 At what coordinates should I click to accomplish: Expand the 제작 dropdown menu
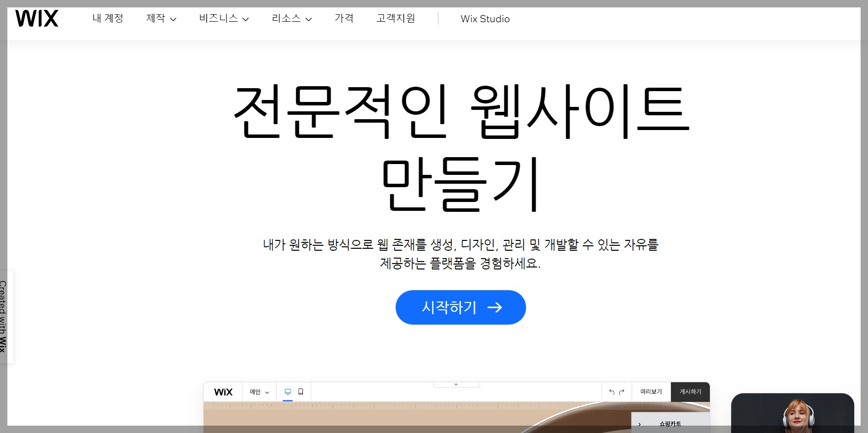pos(161,19)
